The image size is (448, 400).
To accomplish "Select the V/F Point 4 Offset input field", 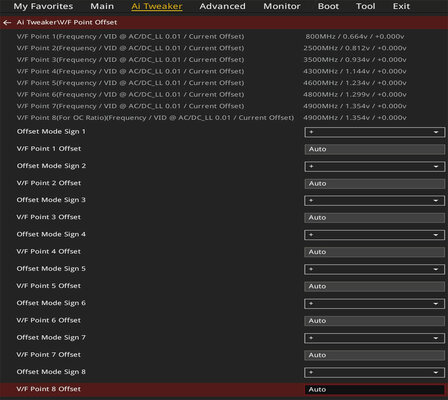I will click(x=374, y=252).
